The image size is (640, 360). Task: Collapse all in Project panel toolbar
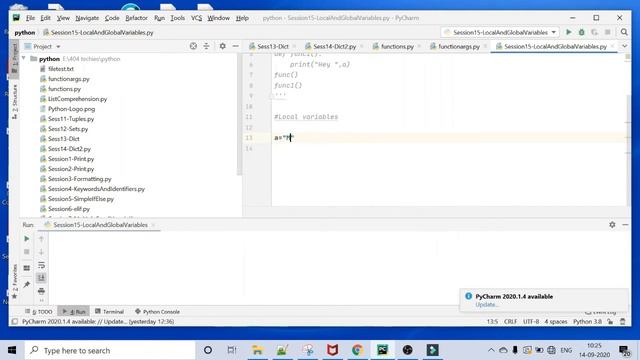pyautogui.click(x=206, y=46)
